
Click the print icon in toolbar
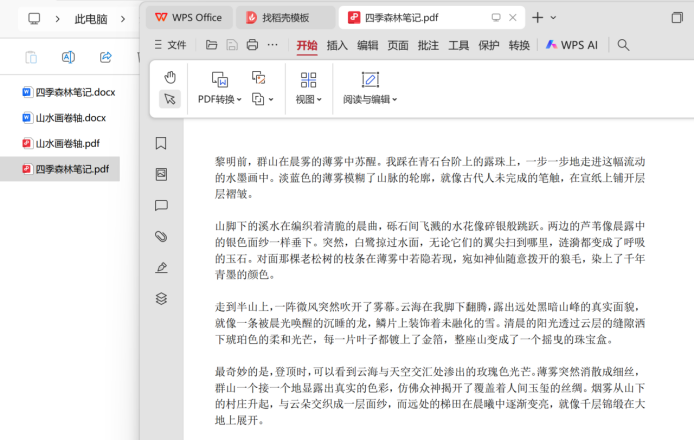252,45
